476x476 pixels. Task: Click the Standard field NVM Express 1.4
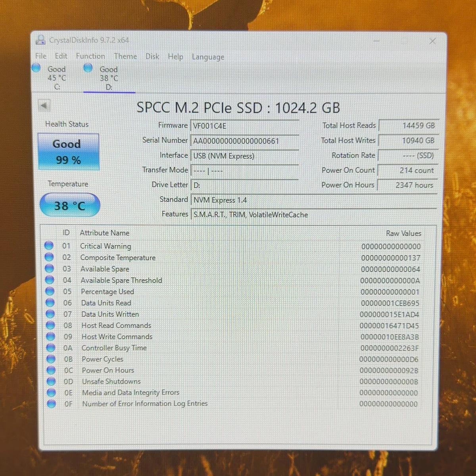tap(314, 200)
